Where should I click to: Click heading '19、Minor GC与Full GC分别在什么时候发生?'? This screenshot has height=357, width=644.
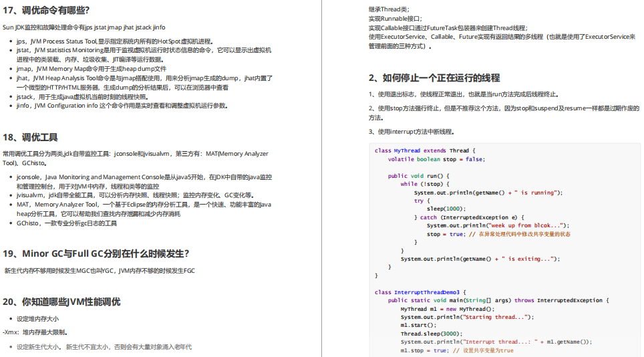click(96, 254)
